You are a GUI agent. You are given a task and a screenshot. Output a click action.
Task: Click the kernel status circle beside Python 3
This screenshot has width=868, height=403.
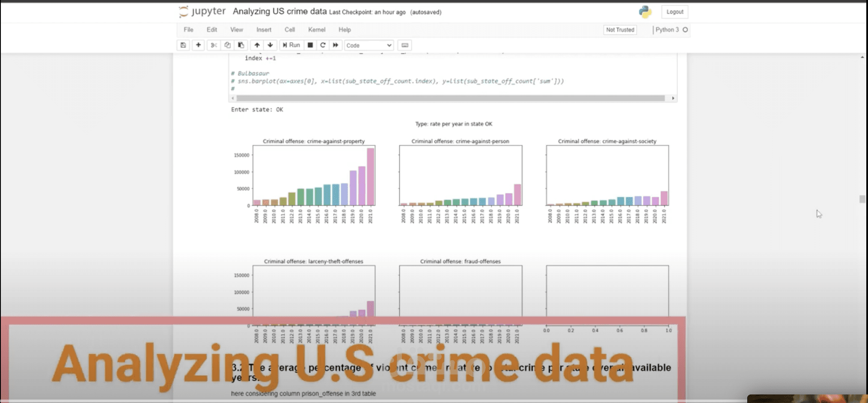(x=685, y=30)
